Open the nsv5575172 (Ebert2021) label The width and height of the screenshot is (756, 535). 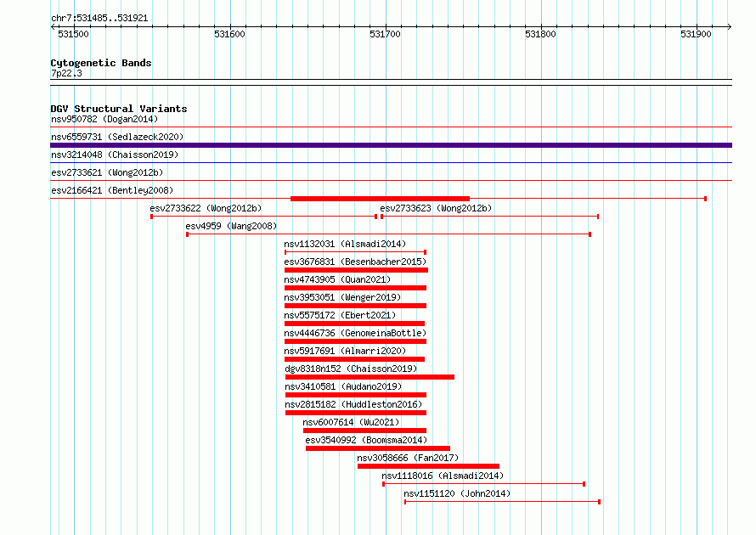pos(340,315)
